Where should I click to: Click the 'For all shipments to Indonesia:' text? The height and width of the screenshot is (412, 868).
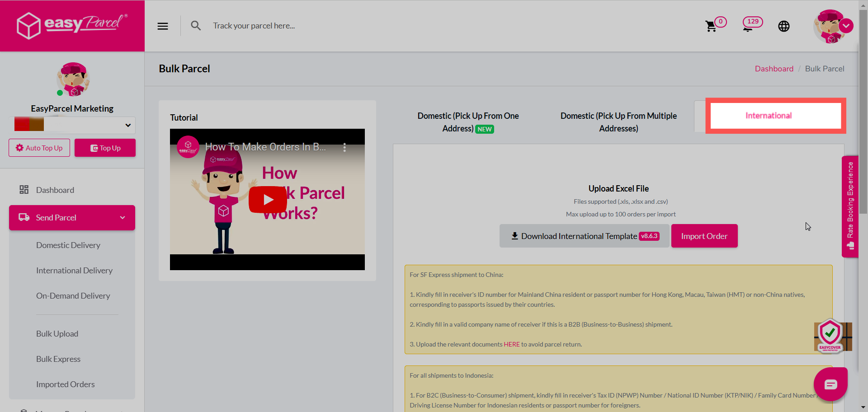coord(451,375)
